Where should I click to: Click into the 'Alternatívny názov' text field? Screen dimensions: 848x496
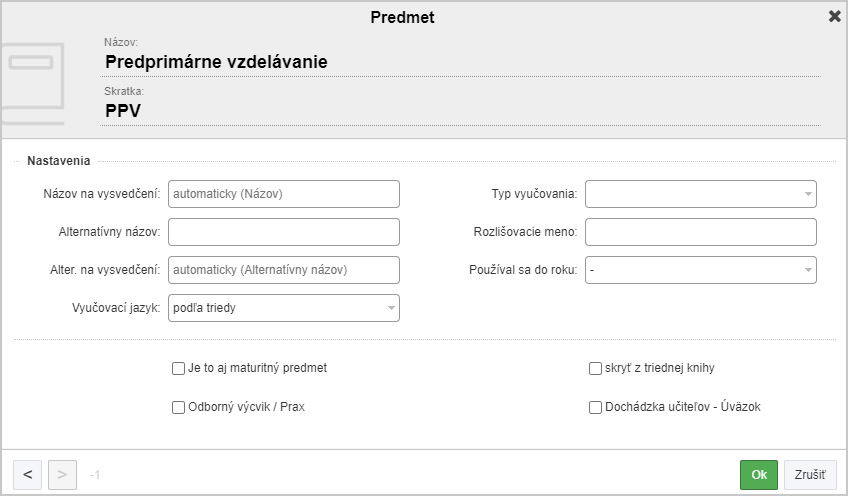click(x=283, y=232)
